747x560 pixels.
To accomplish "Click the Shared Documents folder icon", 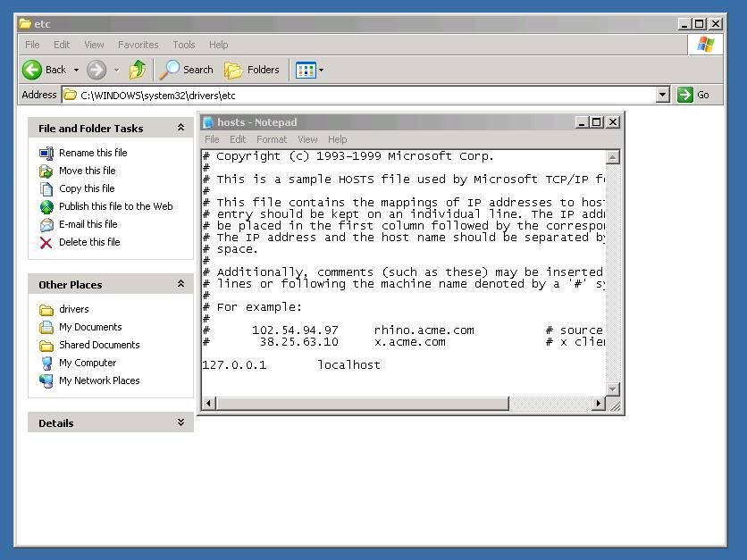I will pyautogui.click(x=46, y=346).
